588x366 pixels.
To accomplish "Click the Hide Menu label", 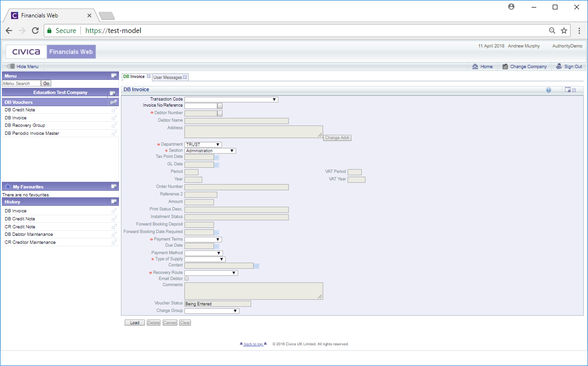I will click(28, 67).
